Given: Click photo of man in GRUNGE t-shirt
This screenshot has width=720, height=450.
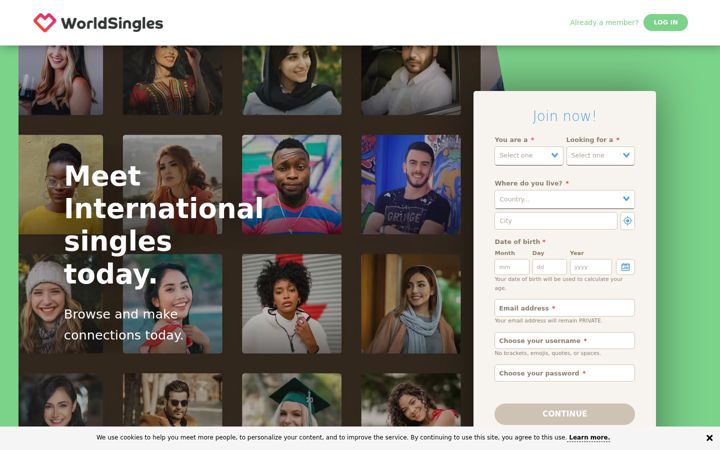Looking at the screenshot, I should click(x=411, y=185).
